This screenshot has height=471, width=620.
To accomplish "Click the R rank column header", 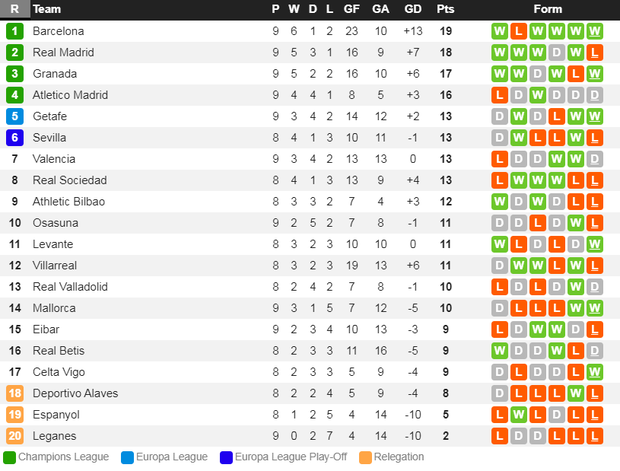I will click(x=15, y=9).
